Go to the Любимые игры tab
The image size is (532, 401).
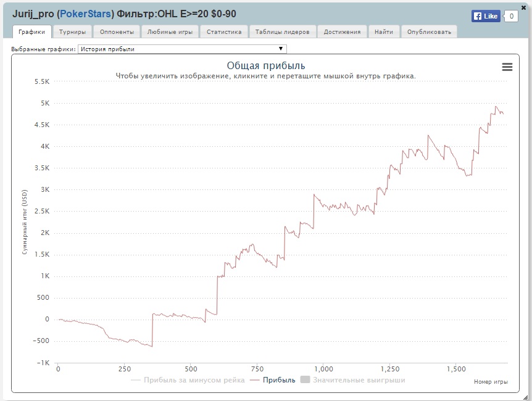coord(170,31)
